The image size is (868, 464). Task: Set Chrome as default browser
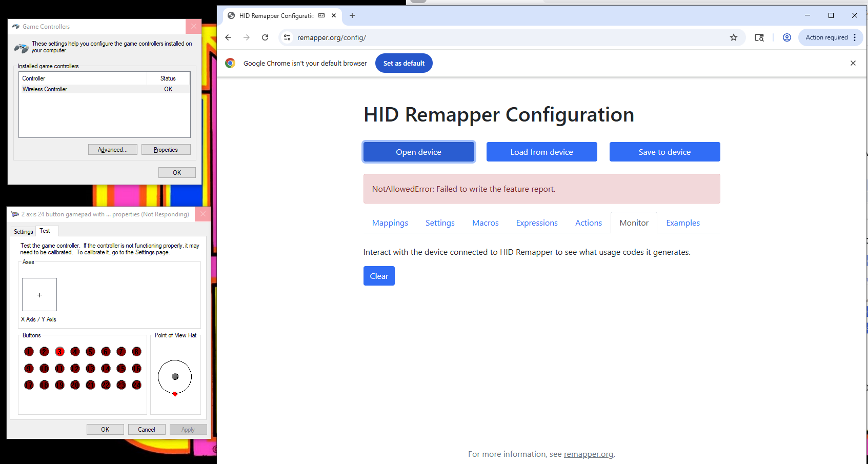(x=403, y=63)
